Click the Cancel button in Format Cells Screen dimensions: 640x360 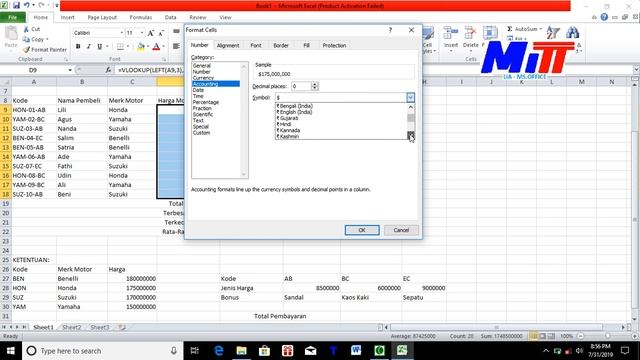point(401,230)
